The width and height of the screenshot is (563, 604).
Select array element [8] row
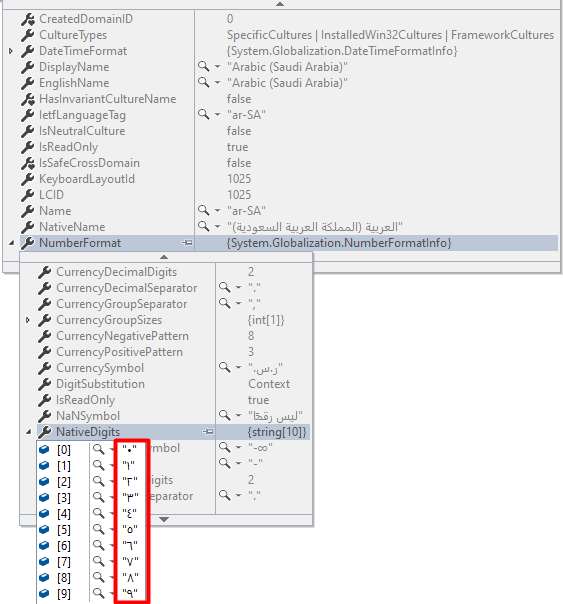[x=92, y=577]
